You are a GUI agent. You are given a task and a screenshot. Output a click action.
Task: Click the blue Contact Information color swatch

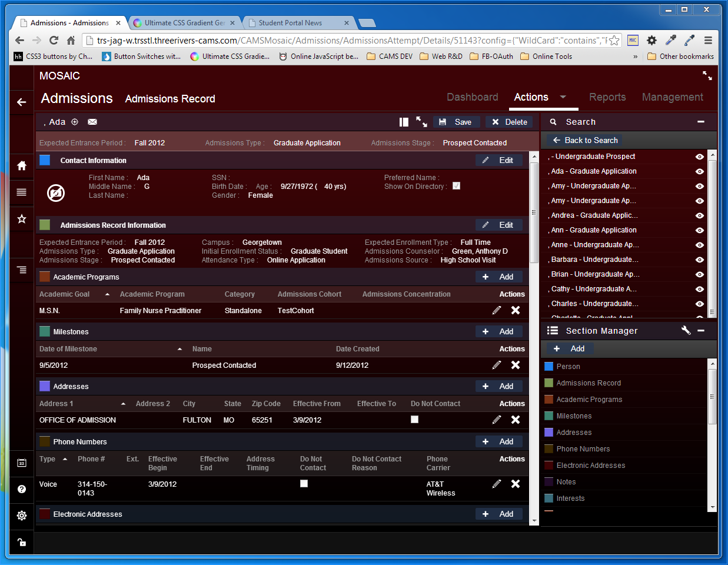45,160
